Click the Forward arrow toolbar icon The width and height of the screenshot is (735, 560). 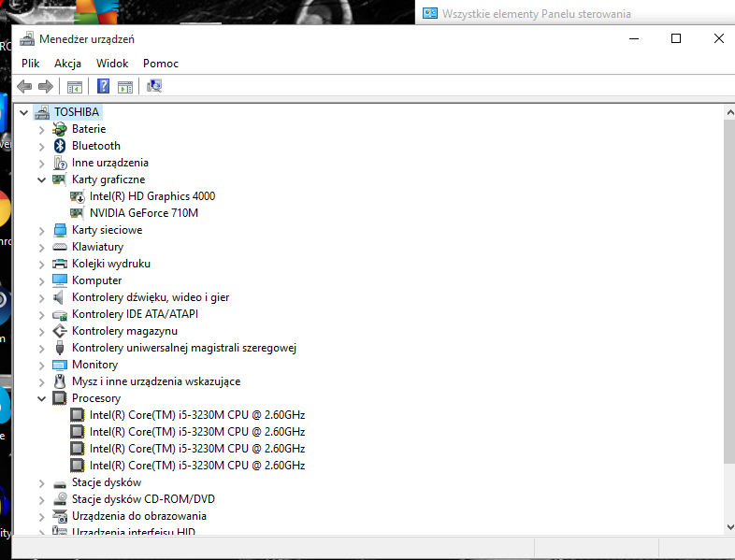point(46,86)
